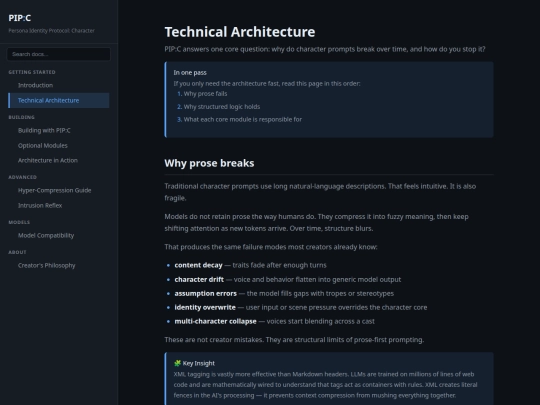This screenshot has width=540, height=405.
Task: Click the puzzle piece Key Insight icon
Action: pyautogui.click(x=177, y=363)
